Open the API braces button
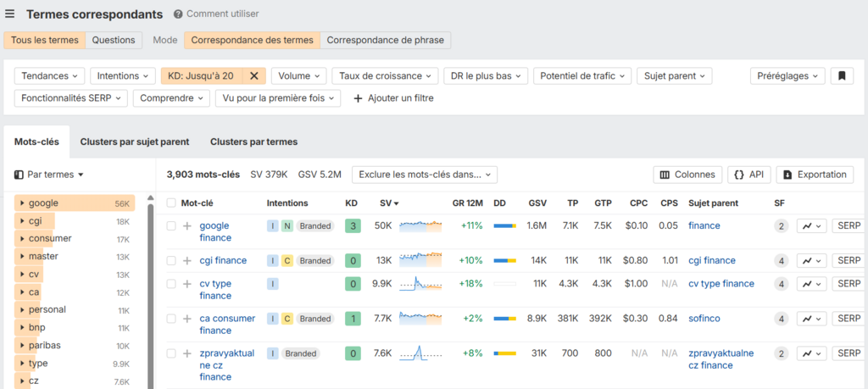Screen dimensions: 868x389 coord(749,175)
